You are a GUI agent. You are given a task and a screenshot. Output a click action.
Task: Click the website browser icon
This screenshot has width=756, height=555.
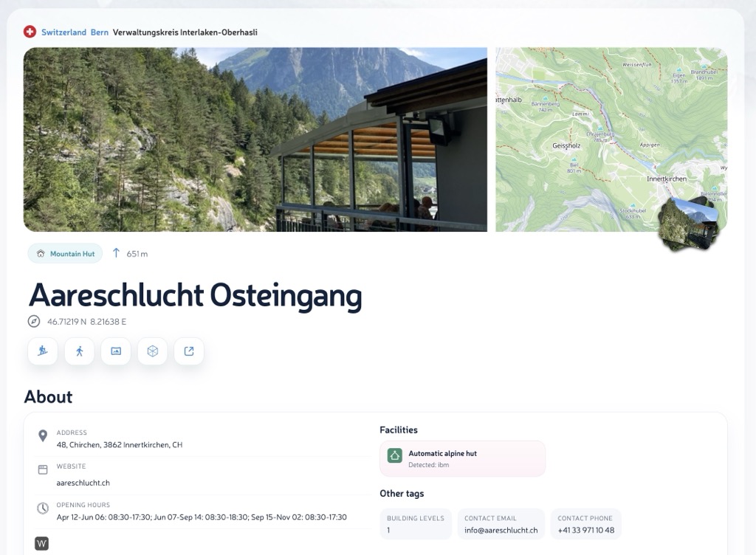tap(43, 469)
